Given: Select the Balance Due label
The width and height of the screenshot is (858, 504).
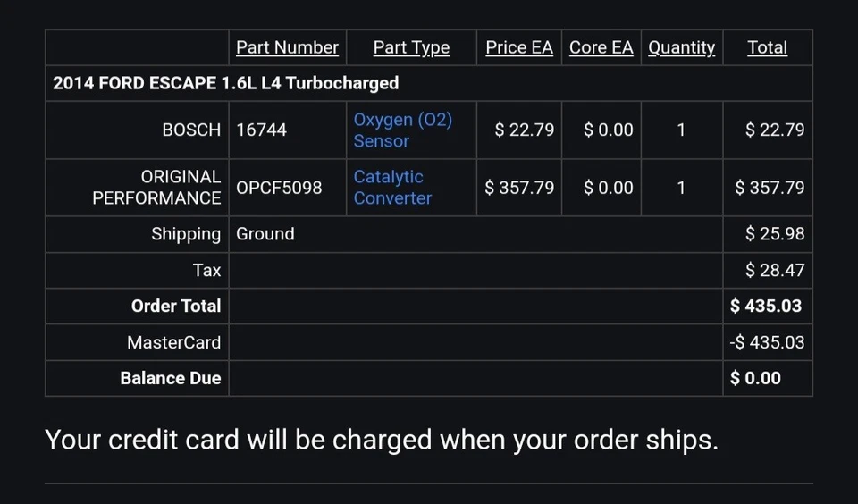Looking at the screenshot, I should (171, 378).
